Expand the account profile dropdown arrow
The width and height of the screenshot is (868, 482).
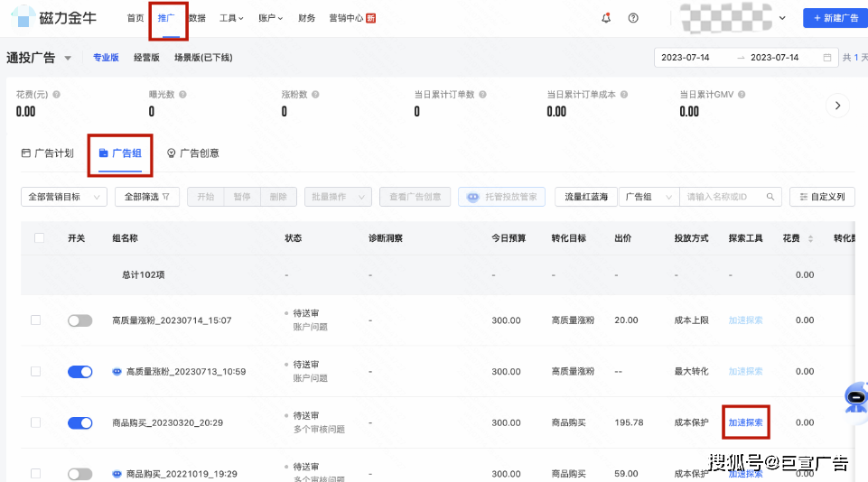click(x=782, y=18)
